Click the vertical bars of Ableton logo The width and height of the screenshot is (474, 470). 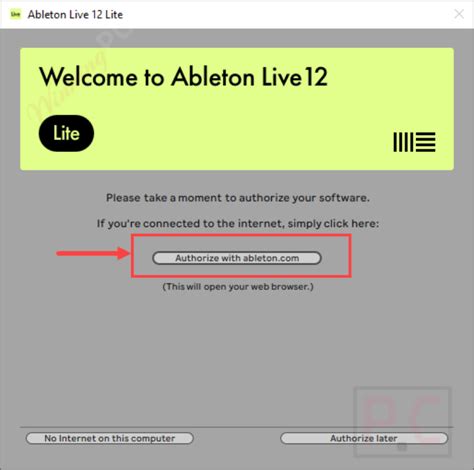[403, 142]
